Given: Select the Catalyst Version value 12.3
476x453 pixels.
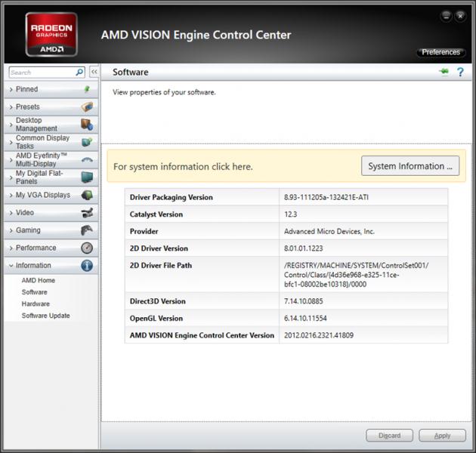Looking at the screenshot, I should (291, 214).
